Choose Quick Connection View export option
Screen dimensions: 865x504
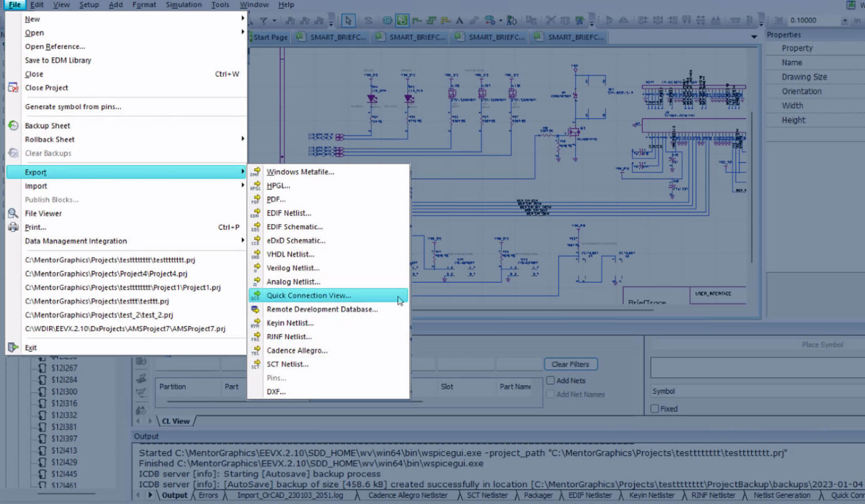[309, 295]
